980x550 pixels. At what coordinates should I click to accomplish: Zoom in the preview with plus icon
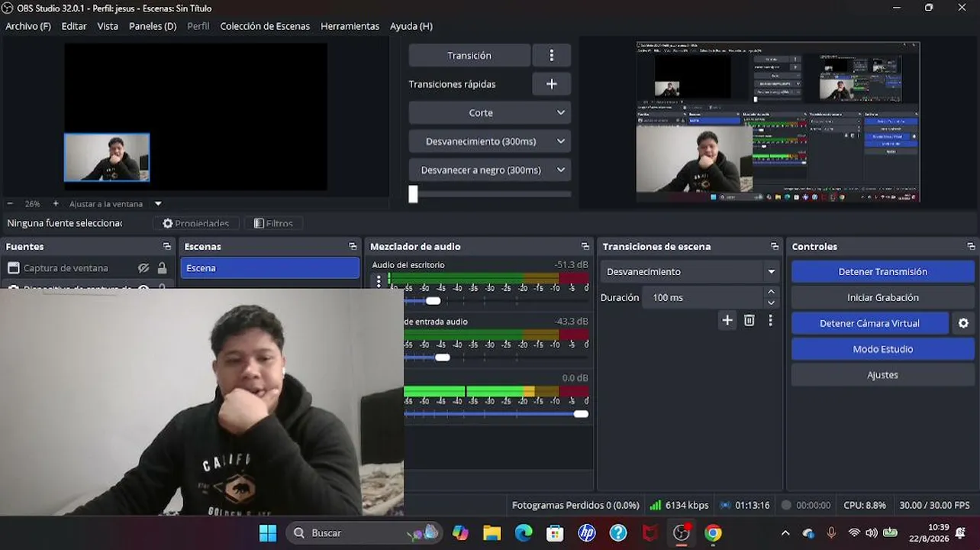[55, 204]
